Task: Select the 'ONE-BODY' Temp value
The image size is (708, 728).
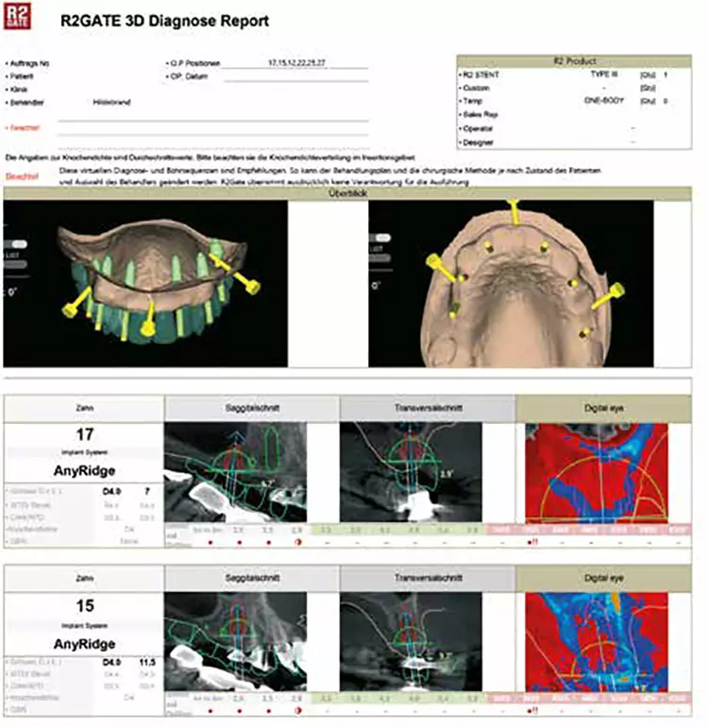Action: 603,100
